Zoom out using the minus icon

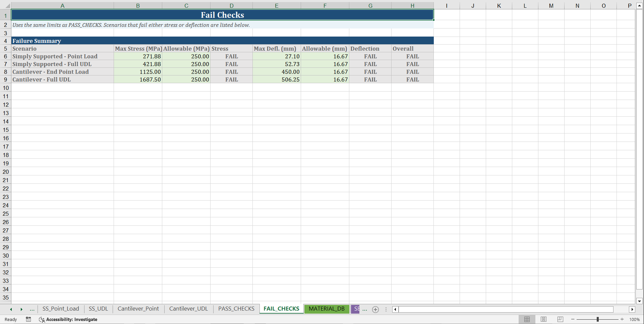tap(573, 319)
